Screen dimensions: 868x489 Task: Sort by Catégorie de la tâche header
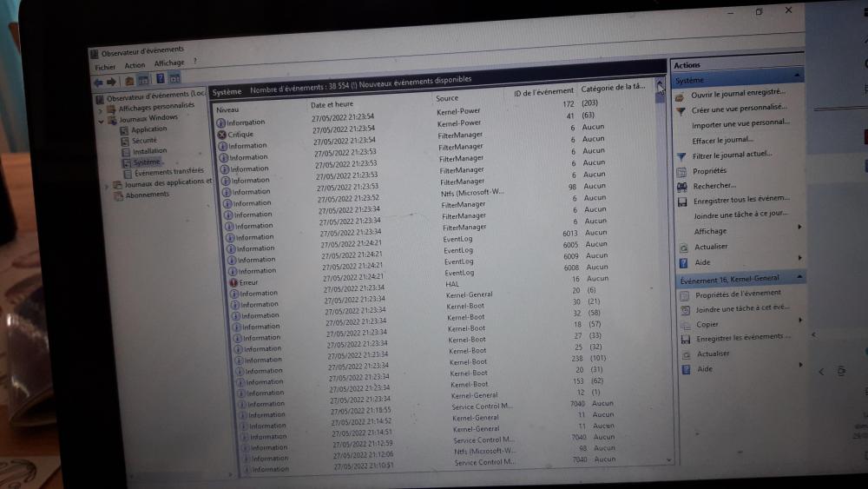coord(613,88)
